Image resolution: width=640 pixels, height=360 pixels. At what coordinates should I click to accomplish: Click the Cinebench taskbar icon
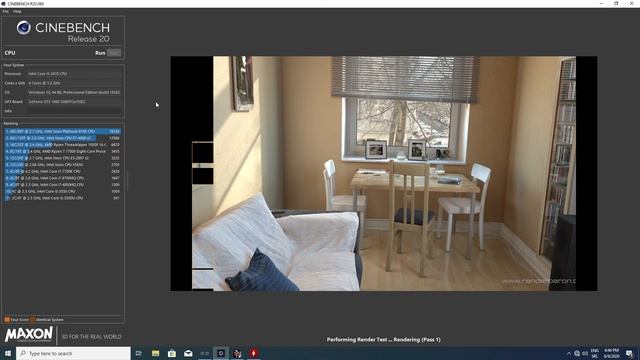[x=221, y=353]
